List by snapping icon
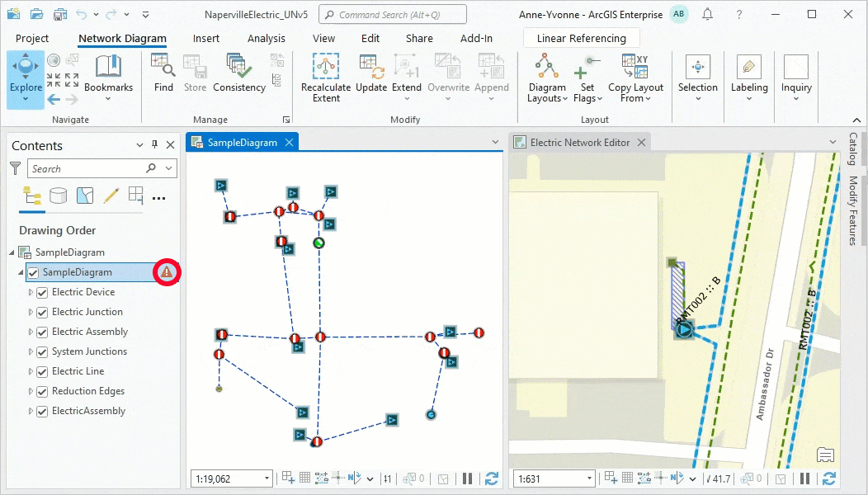Image resolution: width=868 pixels, height=495 pixels. point(135,195)
